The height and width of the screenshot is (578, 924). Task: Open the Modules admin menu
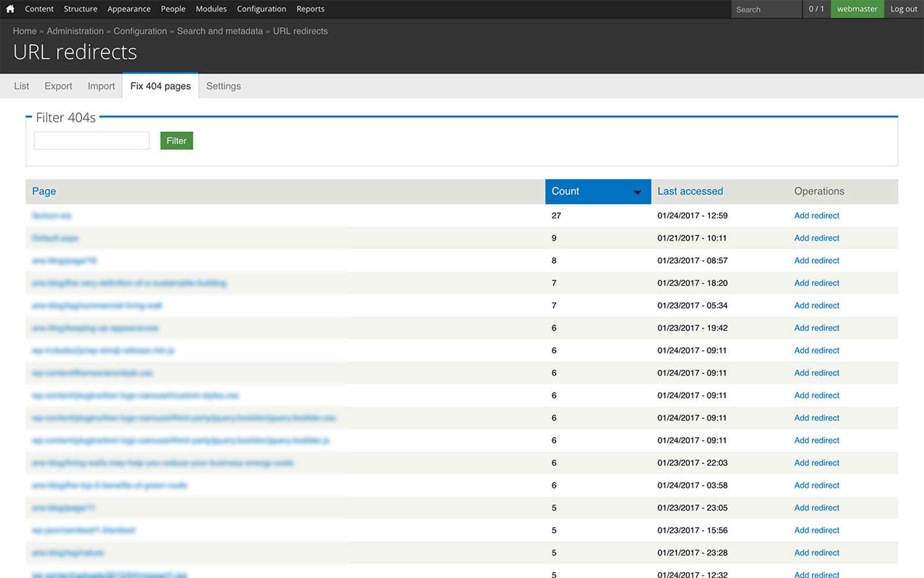[211, 9]
